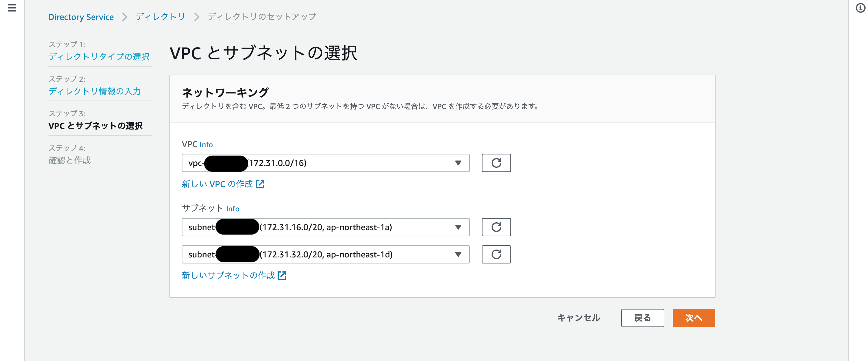The width and height of the screenshot is (868, 361).
Task: Navigate to Directory Service via breadcrumb
Action: pyautogui.click(x=81, y=16)
